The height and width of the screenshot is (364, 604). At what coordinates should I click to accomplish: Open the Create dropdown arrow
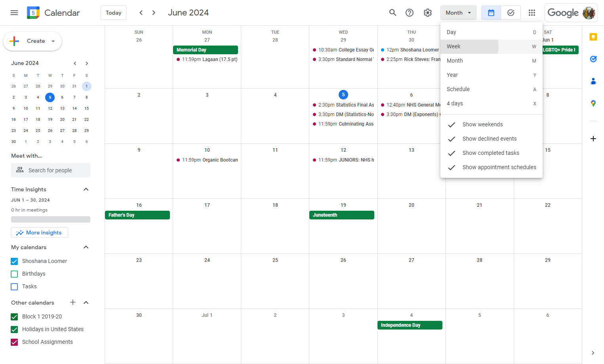(53, 41)
